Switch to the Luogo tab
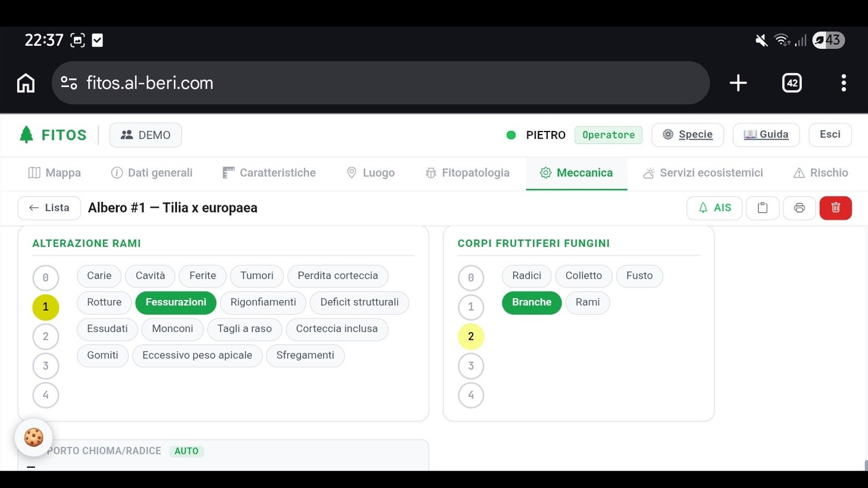 [370, 173]
